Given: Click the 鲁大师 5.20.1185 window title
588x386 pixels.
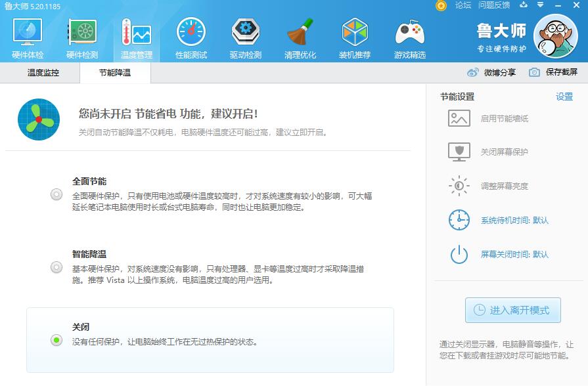Looking at the screenshot, I should (x=32, y=7).
